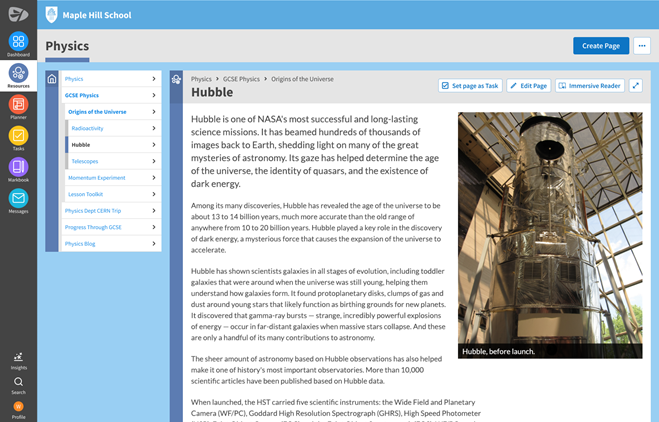
Task: Click the Physics section heading
Action: 67,46
